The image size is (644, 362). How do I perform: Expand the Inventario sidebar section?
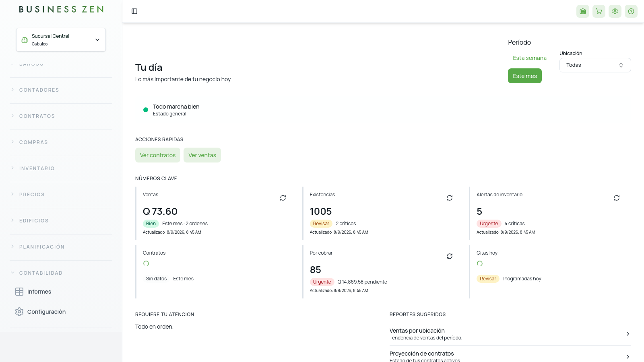click(x=61, y=169)
